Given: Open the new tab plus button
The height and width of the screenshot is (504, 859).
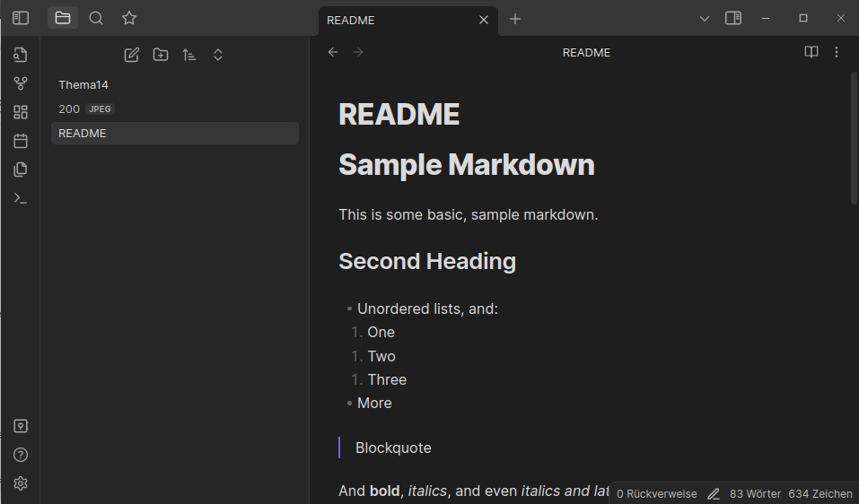Looking at the screenshot, I should click(515, 19).
